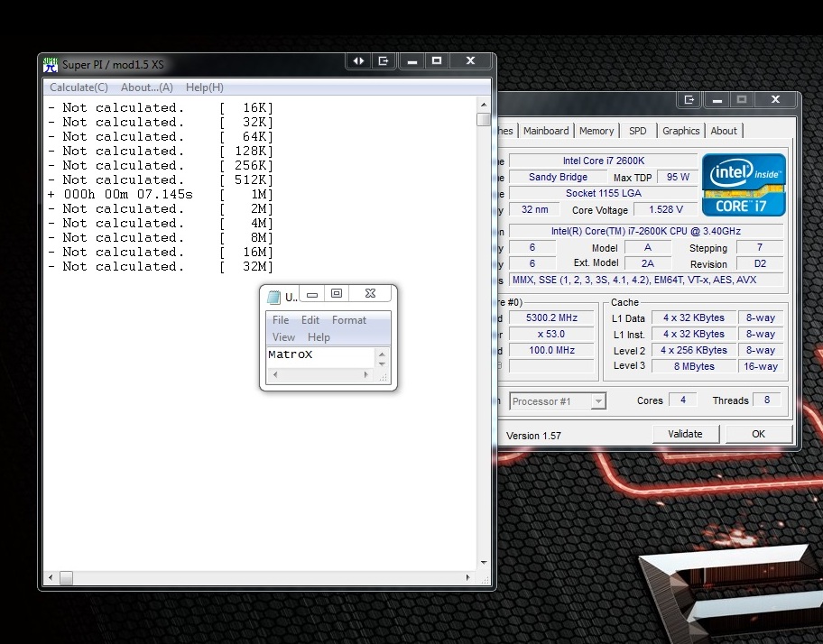Click the Notepad icon in small window title bar
This screenshot has width=823, height=644.
tap(274, 297)
